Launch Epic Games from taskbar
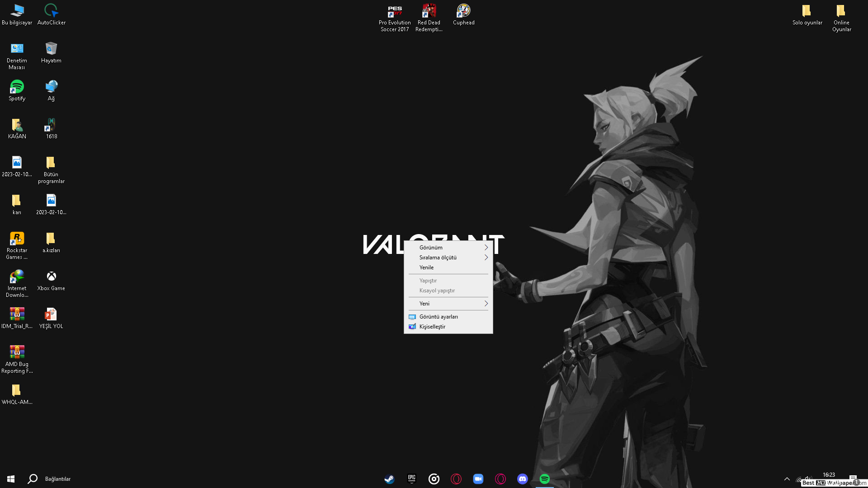The image size is (868, 488). coord(411,479)
